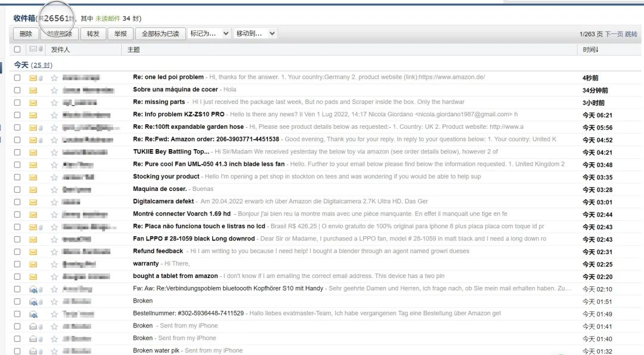Open 'Bestellnummer: #302-5936448-7411529' email
The image size is (644, 355).
coord(188,313)
